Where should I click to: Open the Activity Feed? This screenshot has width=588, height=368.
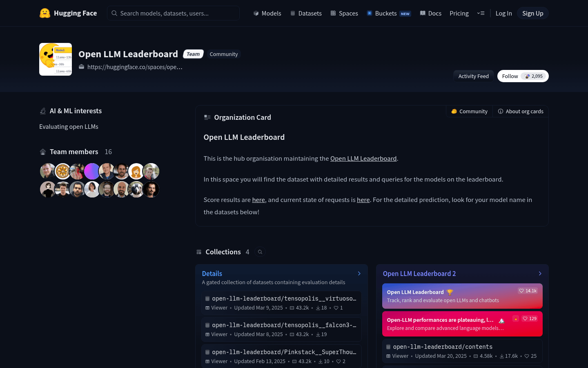[473, 76]
